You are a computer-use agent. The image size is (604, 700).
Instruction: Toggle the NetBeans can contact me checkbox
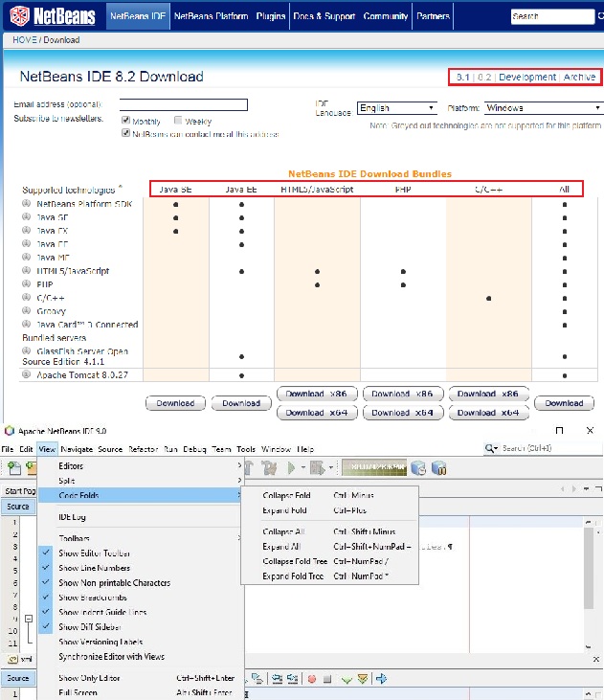coord(126,133)
